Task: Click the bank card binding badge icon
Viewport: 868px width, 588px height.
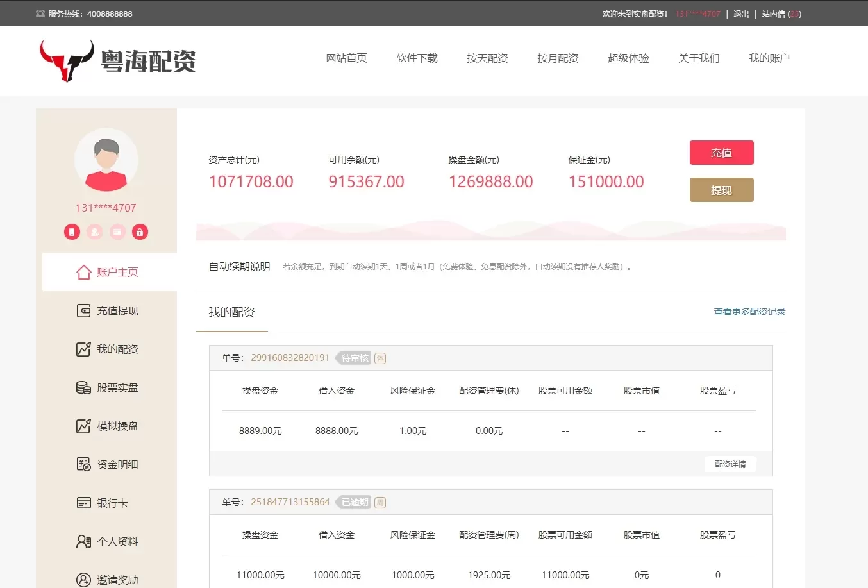Action: coord(117,231)
